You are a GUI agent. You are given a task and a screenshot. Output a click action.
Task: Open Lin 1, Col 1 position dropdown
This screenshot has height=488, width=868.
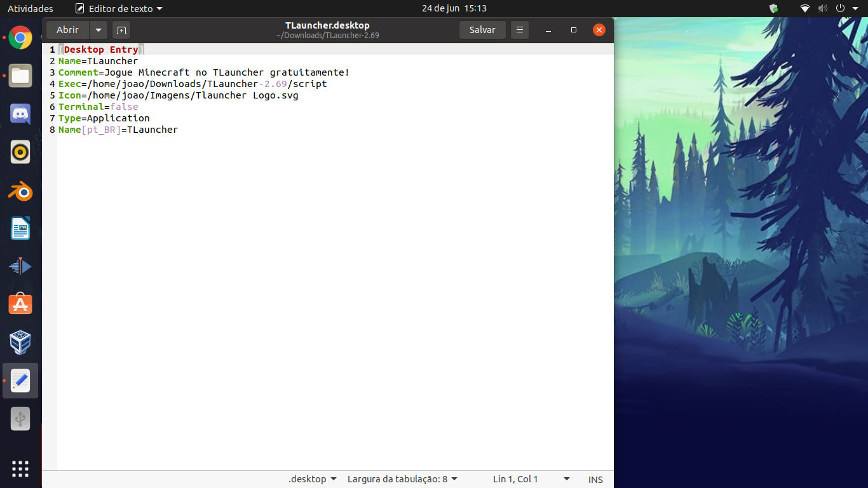(531, 479)
